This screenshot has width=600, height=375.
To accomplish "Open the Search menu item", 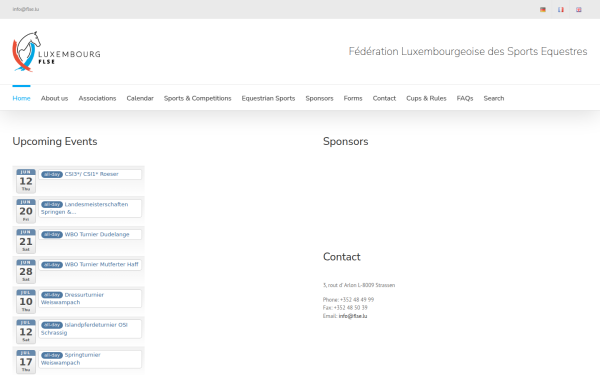I will tap(494, 98).
